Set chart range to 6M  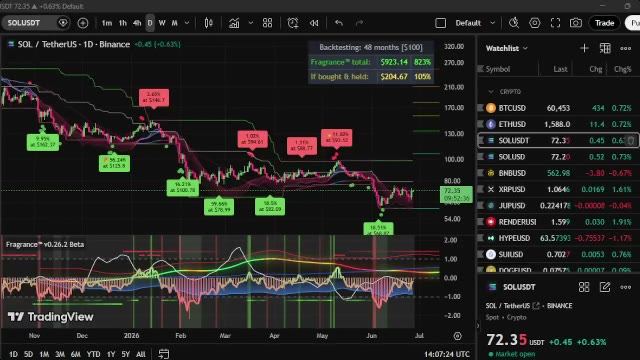pyautogui.click(x=76, y=354)
